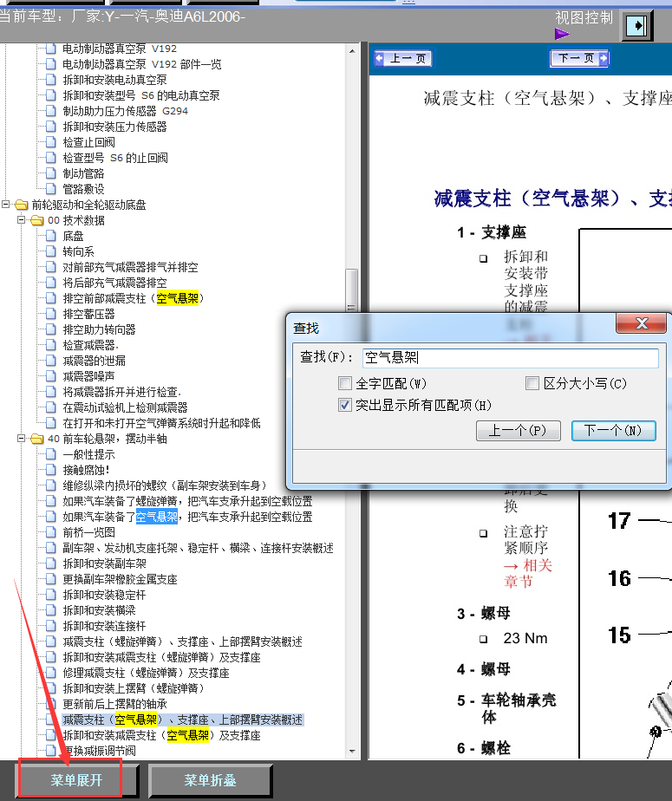Enable 区分大小写(C) checkbox
The height and width of the screenshot is (801, 672).
click(x=532, y=383)
